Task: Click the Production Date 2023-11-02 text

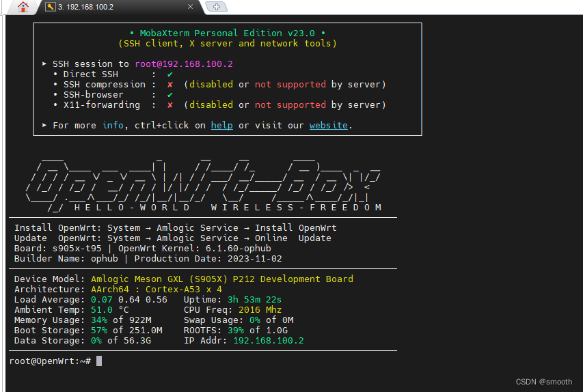Action: click(208, 259)
